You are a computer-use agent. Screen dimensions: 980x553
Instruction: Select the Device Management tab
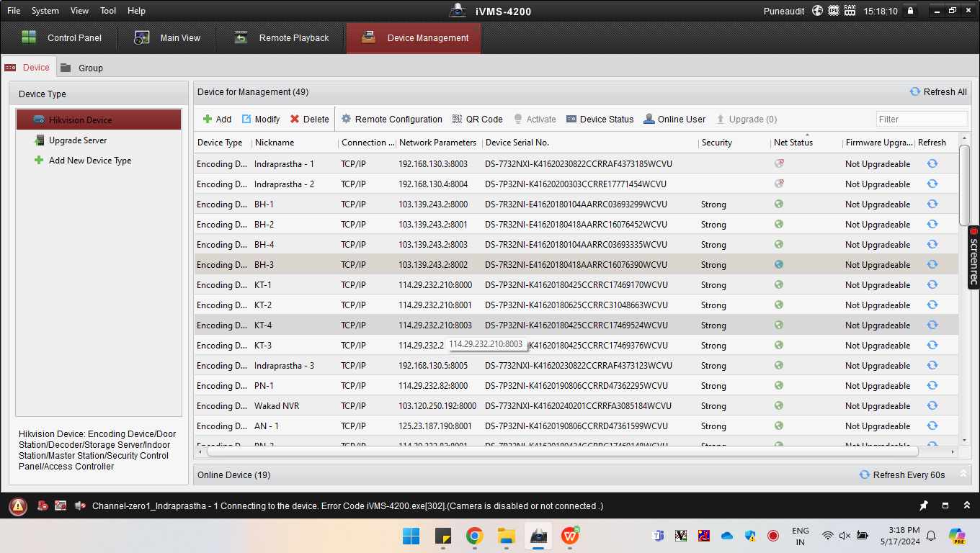point(414,38)
